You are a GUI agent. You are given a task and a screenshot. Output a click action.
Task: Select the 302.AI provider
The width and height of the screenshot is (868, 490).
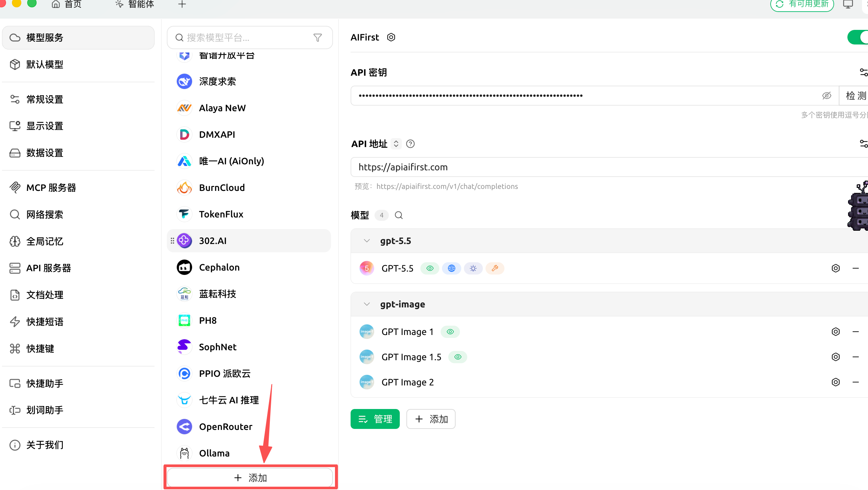(x=249, y=241)
